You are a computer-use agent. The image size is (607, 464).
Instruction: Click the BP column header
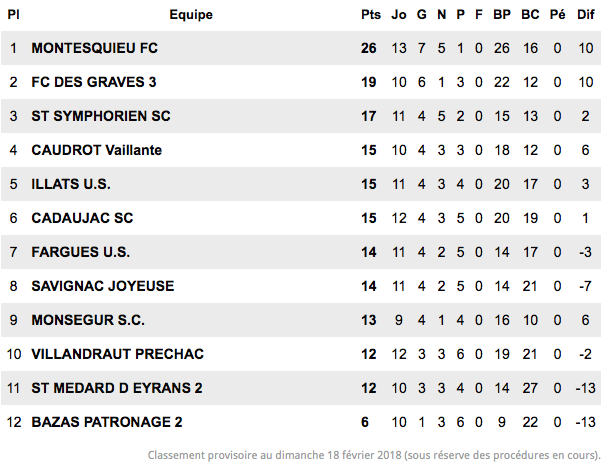(x=502, y=15)
